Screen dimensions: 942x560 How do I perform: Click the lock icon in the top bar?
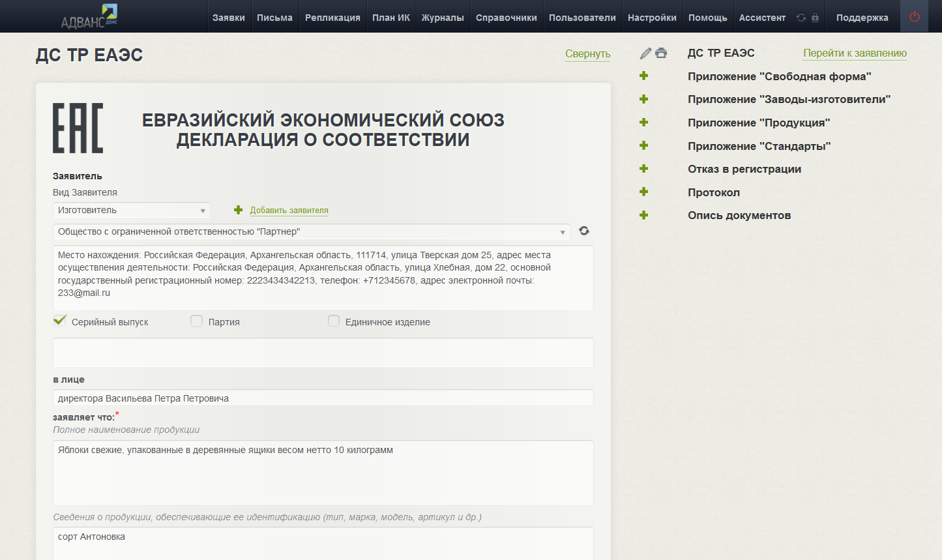(815, 18)
